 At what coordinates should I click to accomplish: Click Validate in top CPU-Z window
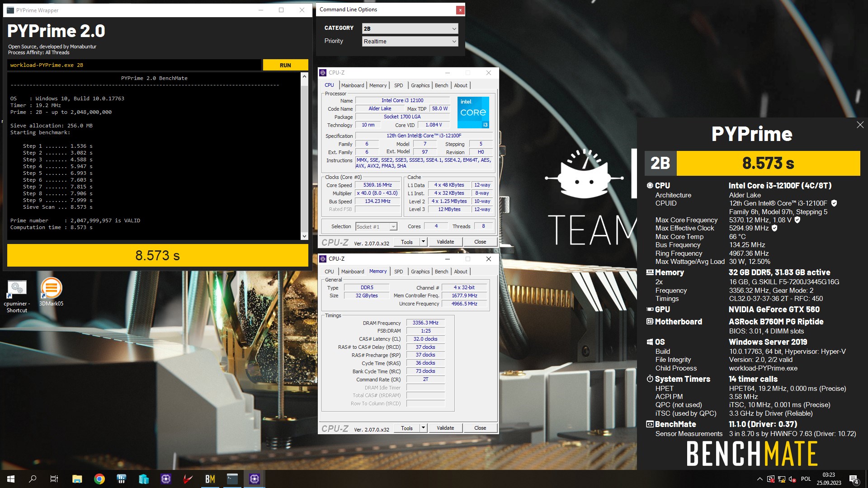pyautogui.click(x=445, y=242)
